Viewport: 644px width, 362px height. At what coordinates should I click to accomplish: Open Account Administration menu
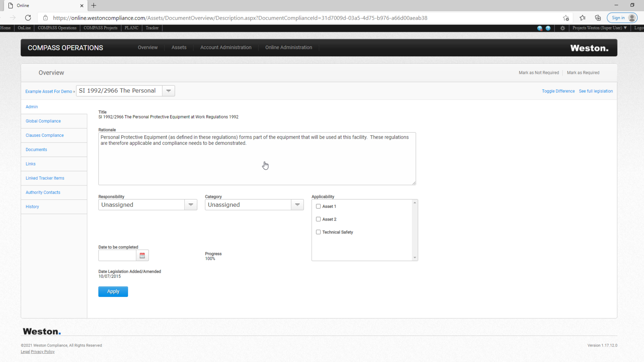coord(226,48)
